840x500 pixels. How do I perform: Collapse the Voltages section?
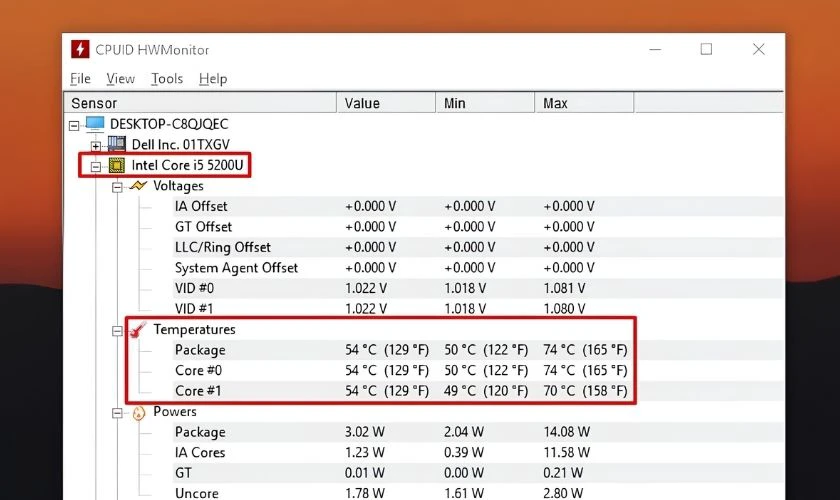pyautogui.click(x=117, y=187)
